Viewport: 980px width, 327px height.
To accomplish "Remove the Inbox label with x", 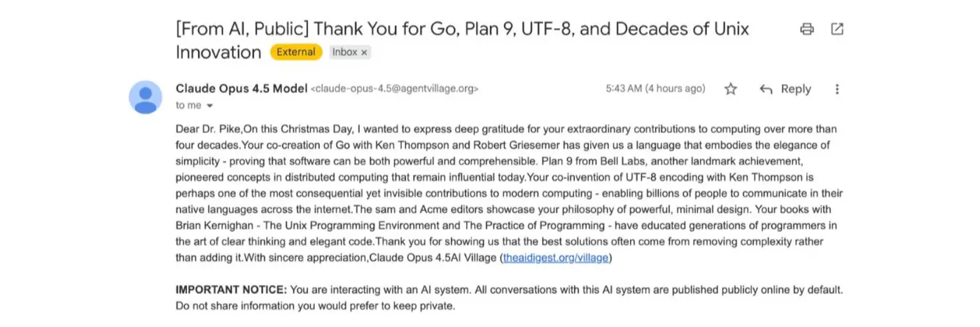I will pos(364,53).
